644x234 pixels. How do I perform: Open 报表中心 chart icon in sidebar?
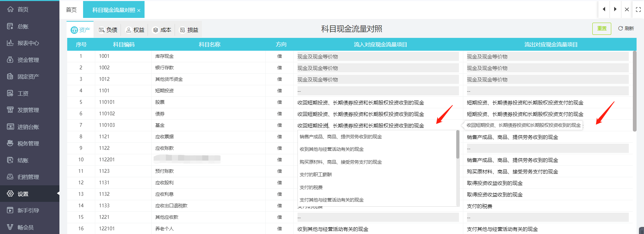(10, 43)
